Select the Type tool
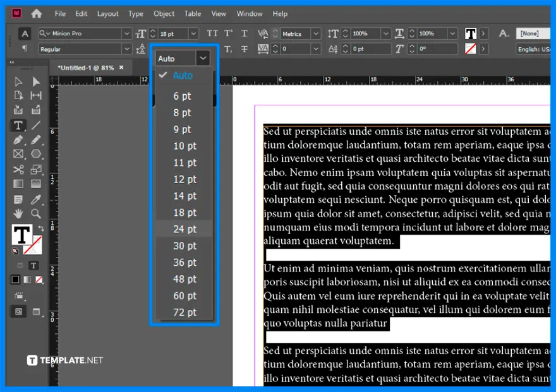 [x=18, y=126]
